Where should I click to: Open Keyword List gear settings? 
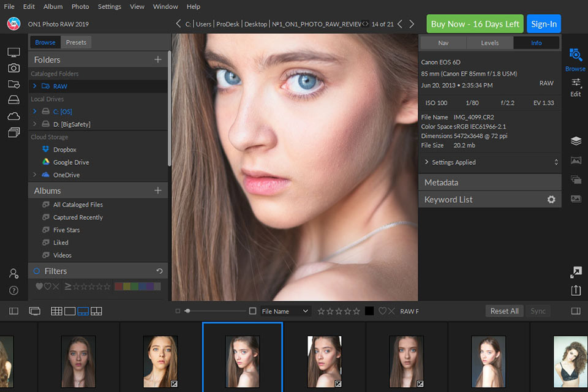[x=551, y=200]
